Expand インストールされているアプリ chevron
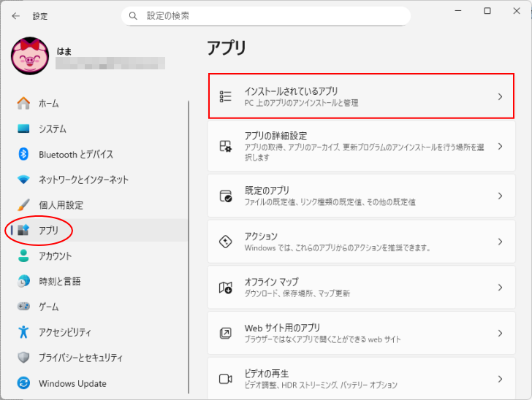Screen dimensions: 532x400 [500, 96]
